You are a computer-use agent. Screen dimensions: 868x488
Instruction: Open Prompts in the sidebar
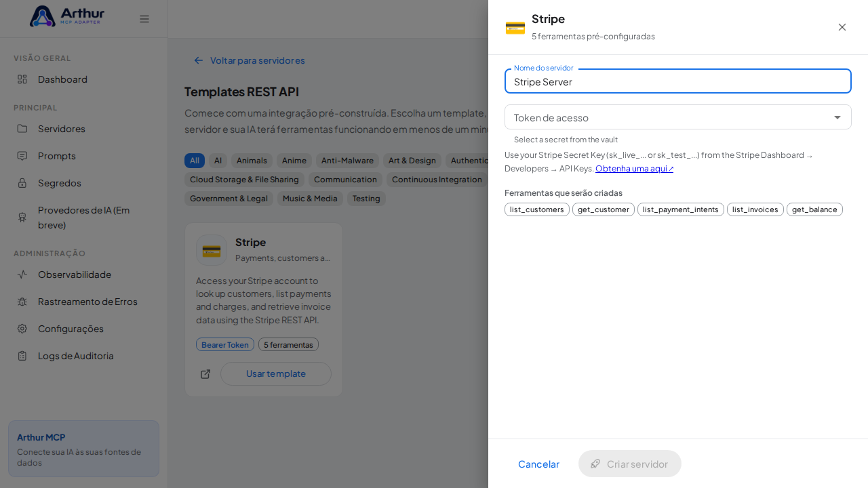click(84, 156)
